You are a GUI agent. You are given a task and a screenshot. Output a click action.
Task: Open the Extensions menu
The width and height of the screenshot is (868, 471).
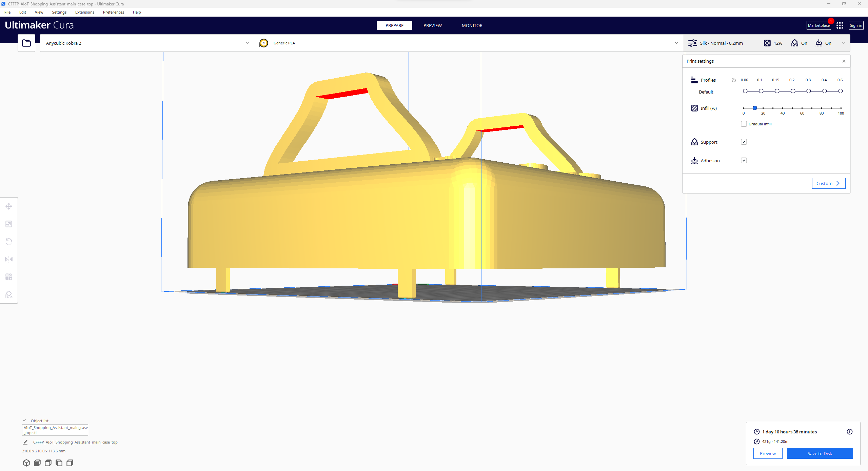[x=84, y=12]
